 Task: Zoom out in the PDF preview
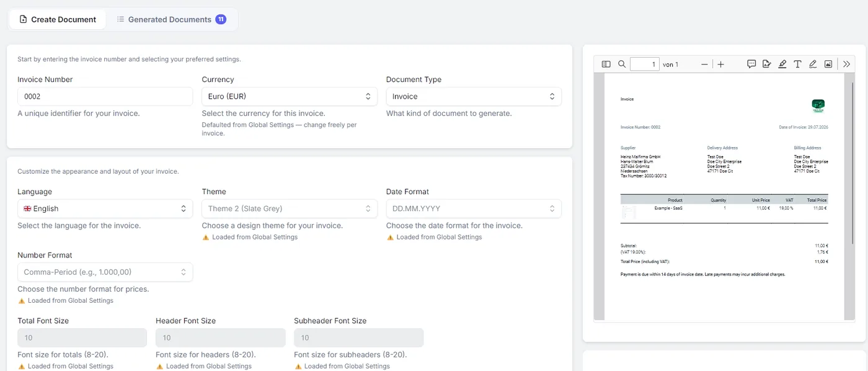(x=704, y=64)
